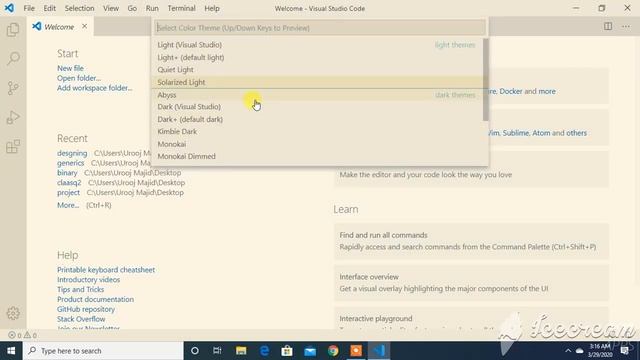
Task: Choose the Dark+ (default dark) theme
Action: click(317, 119)
